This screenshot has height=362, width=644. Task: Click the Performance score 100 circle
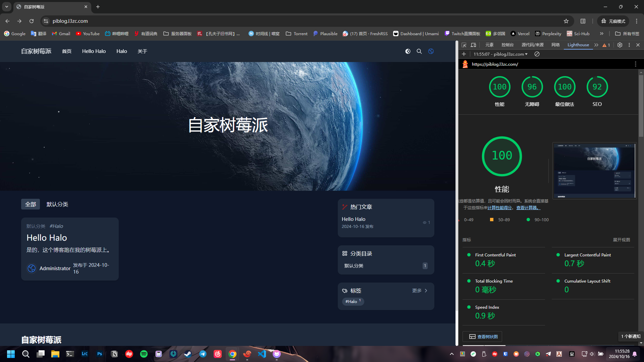(x=499, y=86)
